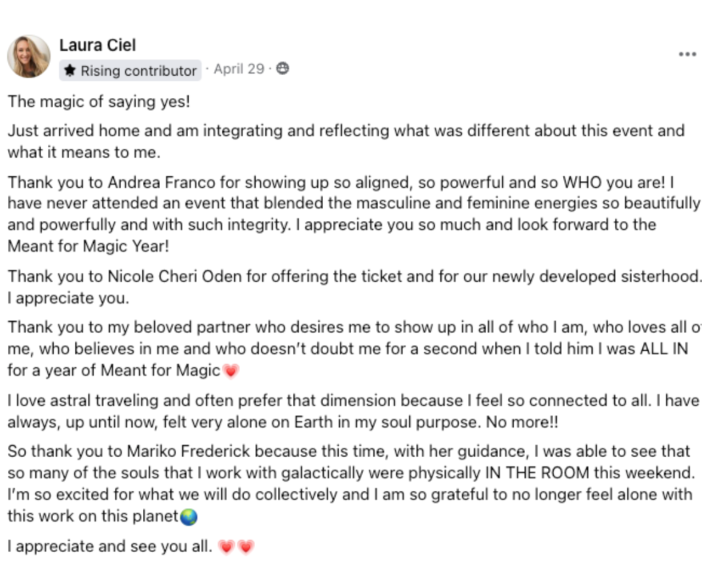
Task: Click the "Meant for Magic Year!" text
Action: pyautogui.click(x=88, y=246)
